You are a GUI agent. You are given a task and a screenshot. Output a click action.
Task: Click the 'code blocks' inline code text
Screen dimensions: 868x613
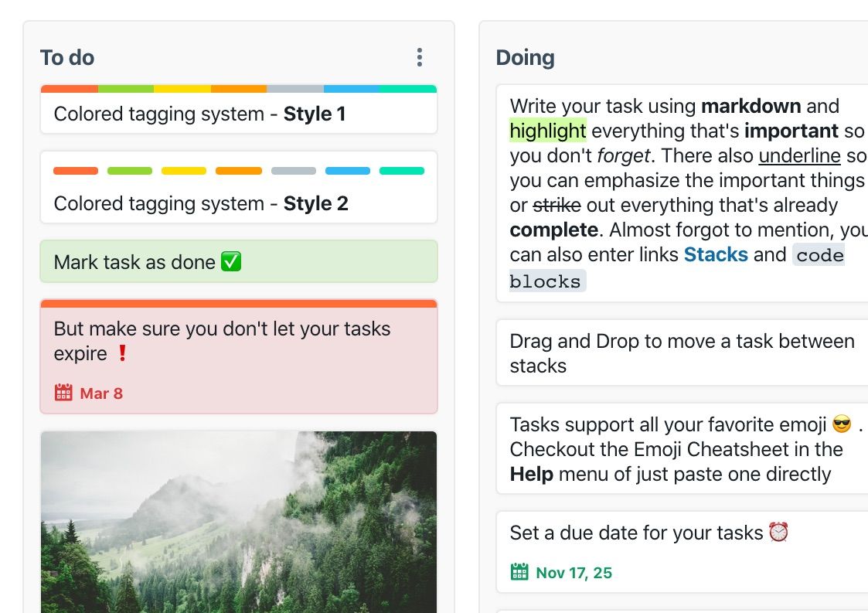point(677,268)
